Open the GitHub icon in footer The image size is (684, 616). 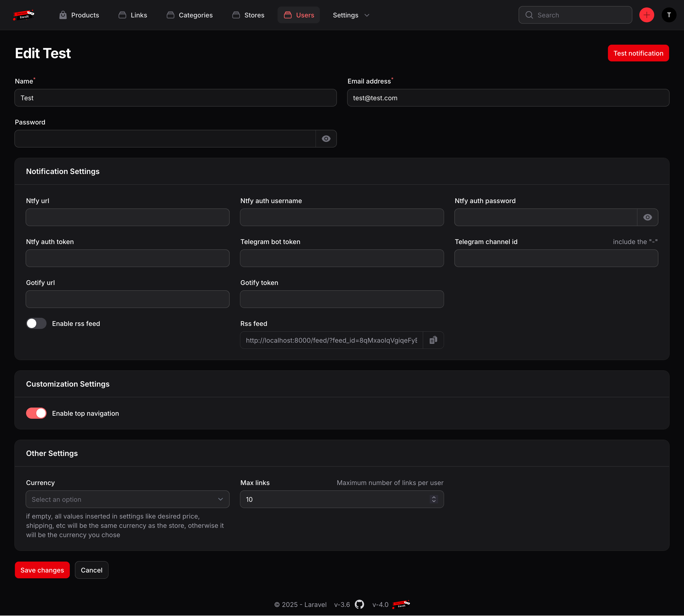pos(359,605)
